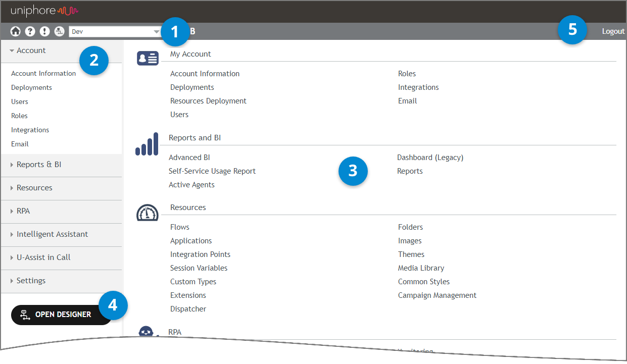Open Account Information under My Account
This screenshot has width=627, height=364.
click(205, 74)
